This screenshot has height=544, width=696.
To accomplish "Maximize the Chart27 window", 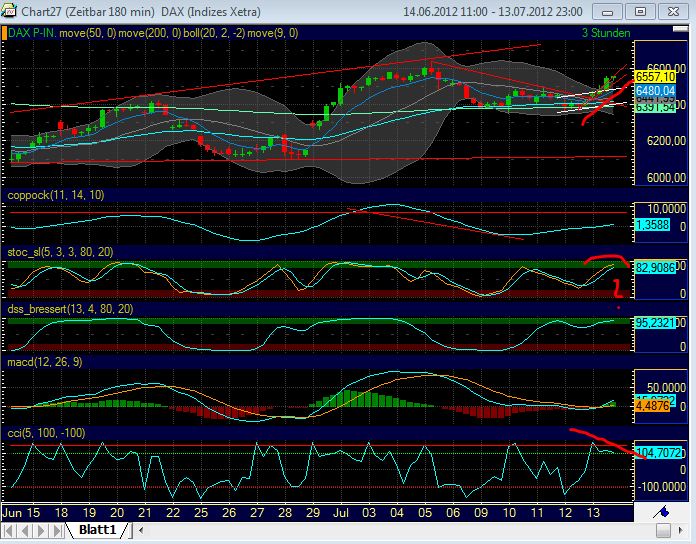I will click(641, 12).
